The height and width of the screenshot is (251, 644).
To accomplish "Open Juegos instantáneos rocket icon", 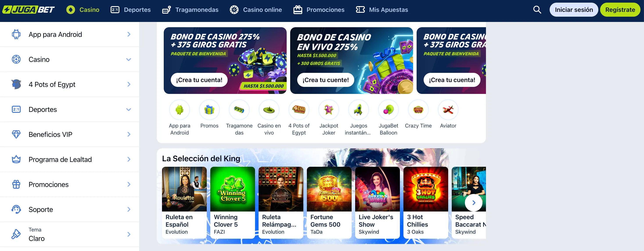I will pos(358,109).
